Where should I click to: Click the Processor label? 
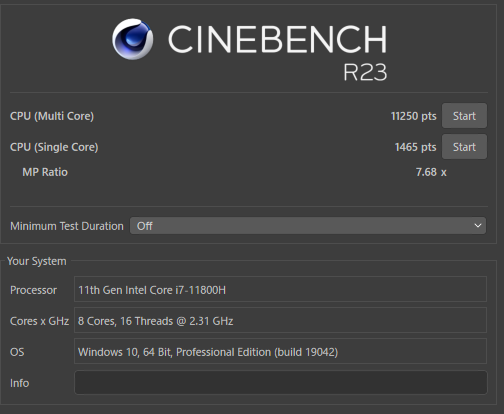(33, 290)
